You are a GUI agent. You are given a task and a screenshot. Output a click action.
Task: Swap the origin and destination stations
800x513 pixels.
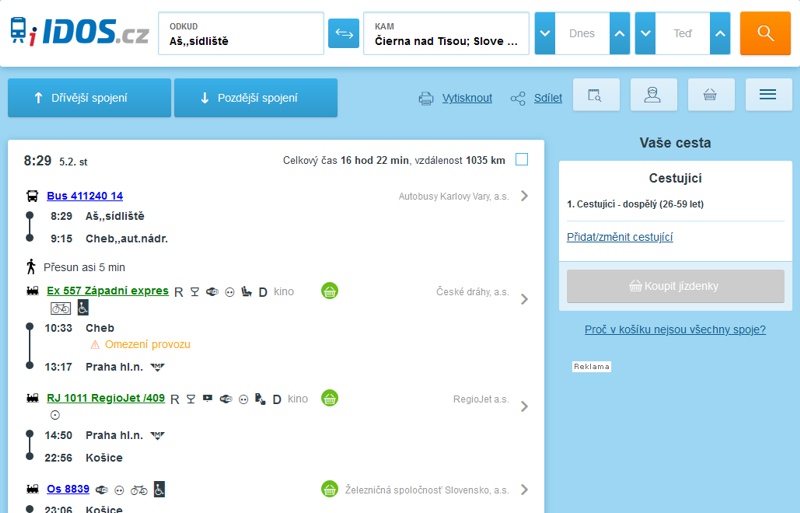point(343,34)
